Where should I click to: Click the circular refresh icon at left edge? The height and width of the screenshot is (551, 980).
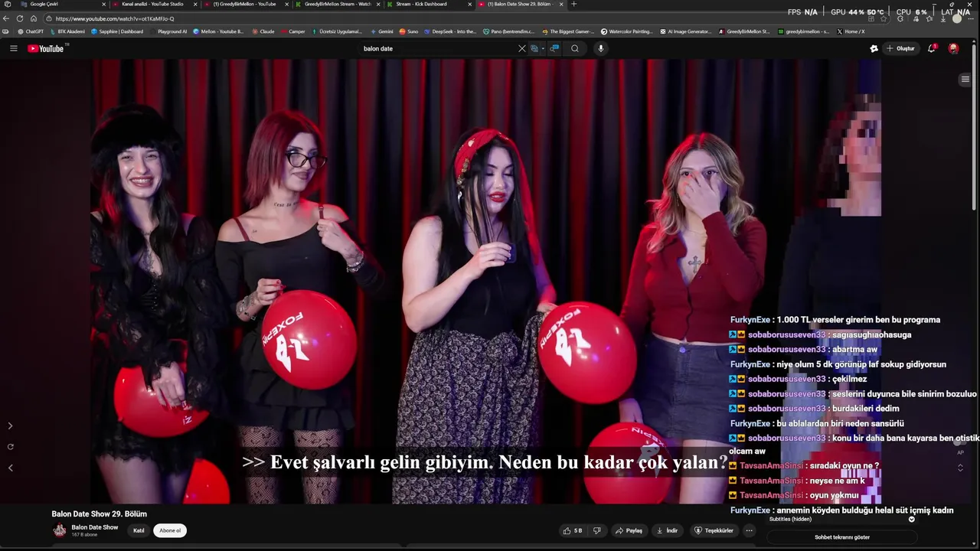[10, 446]
